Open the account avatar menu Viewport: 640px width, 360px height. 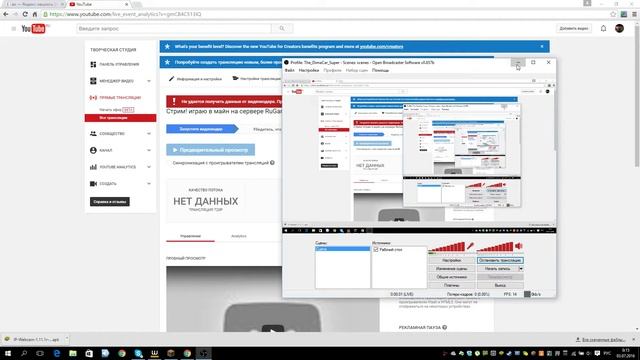[619, 29]
